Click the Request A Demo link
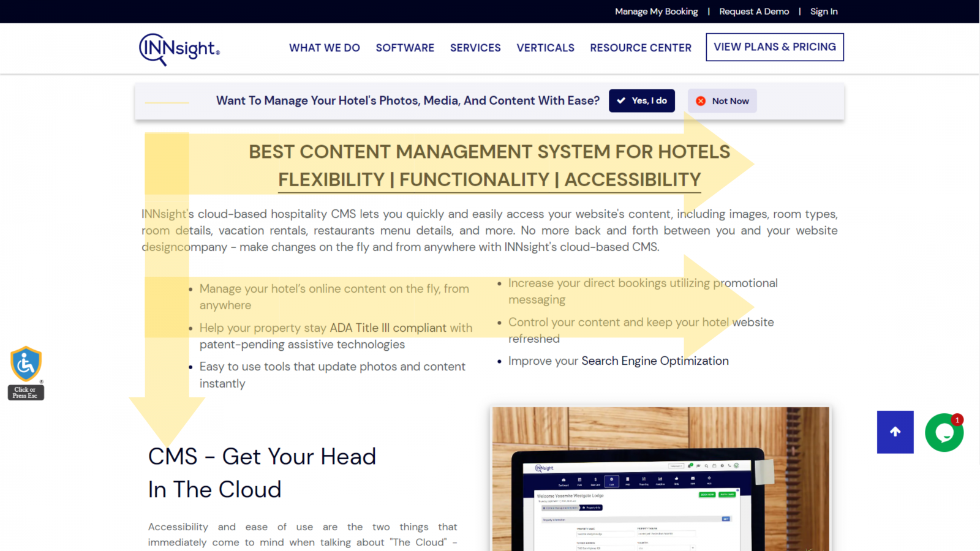980x551 pixels. 754,12
